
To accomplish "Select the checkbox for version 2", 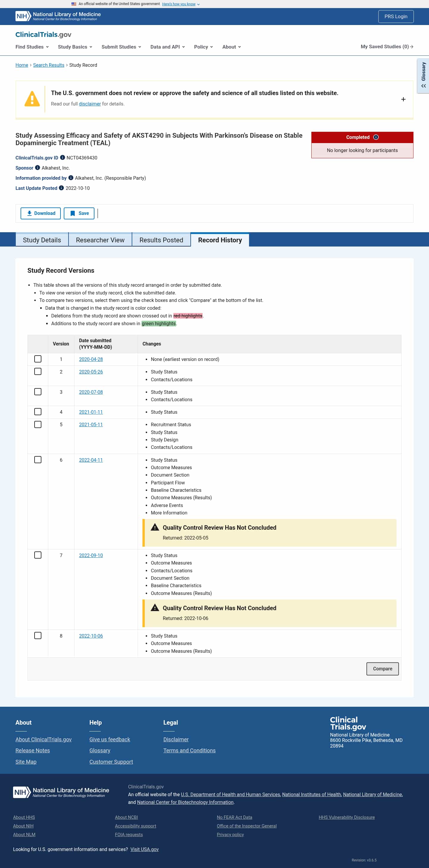I will (x=38, y=372).
